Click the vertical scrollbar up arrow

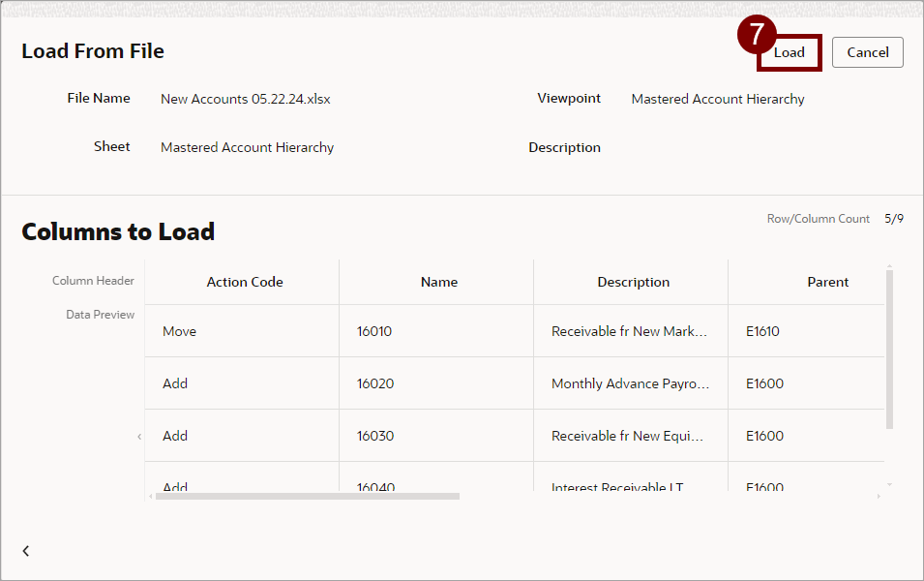tap(889, 266)
